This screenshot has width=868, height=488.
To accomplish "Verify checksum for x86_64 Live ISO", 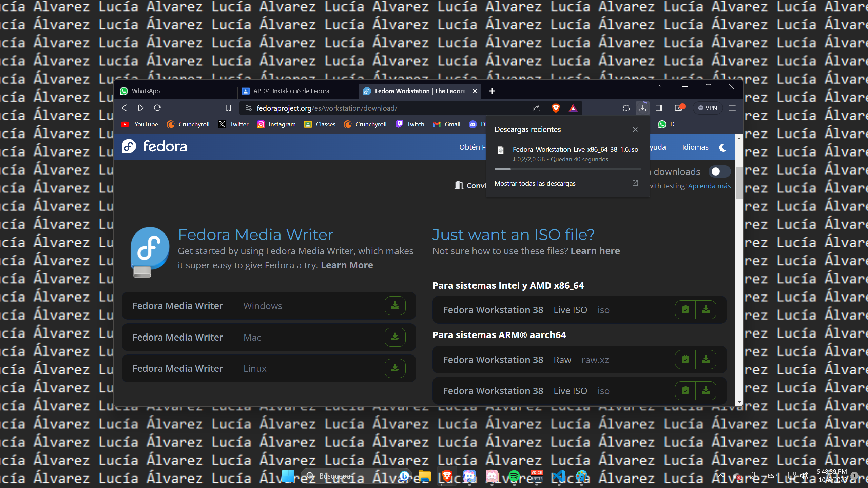I will pos(685,309).
